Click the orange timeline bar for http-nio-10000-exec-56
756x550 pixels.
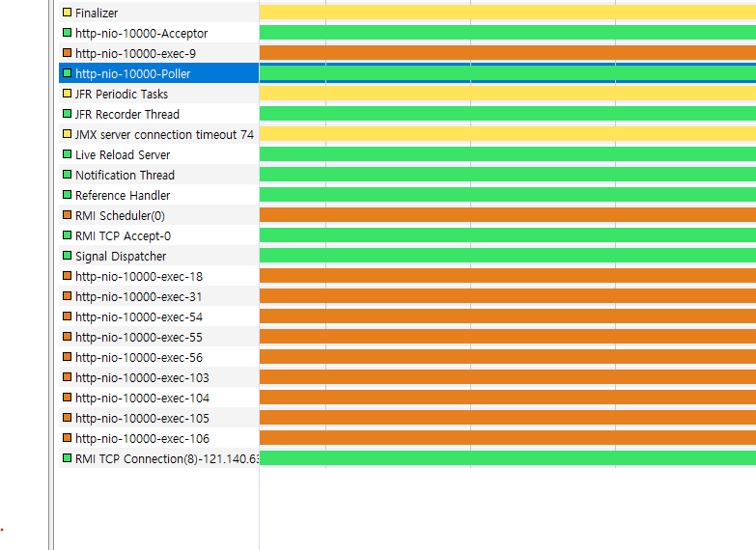(508, 356)
